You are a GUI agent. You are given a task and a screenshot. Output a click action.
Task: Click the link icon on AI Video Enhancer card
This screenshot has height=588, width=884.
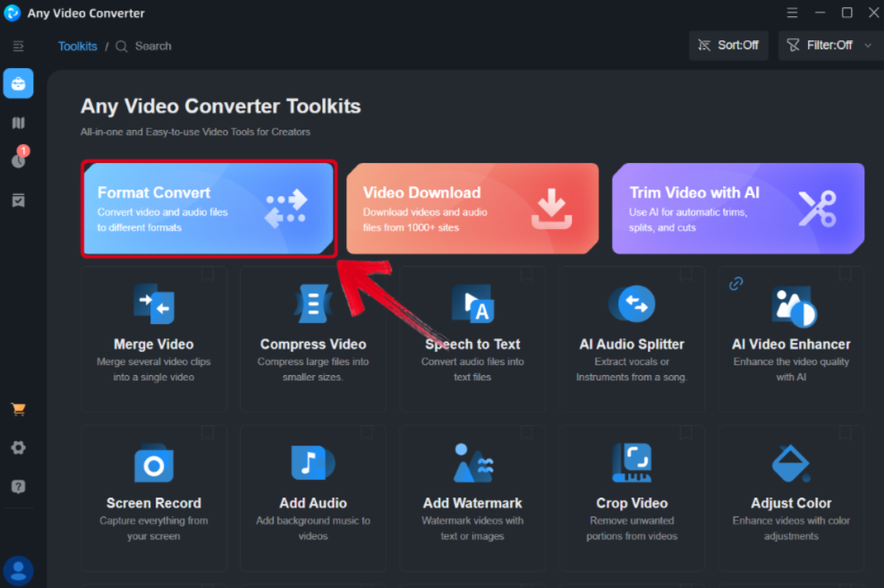tap(735, 284)
